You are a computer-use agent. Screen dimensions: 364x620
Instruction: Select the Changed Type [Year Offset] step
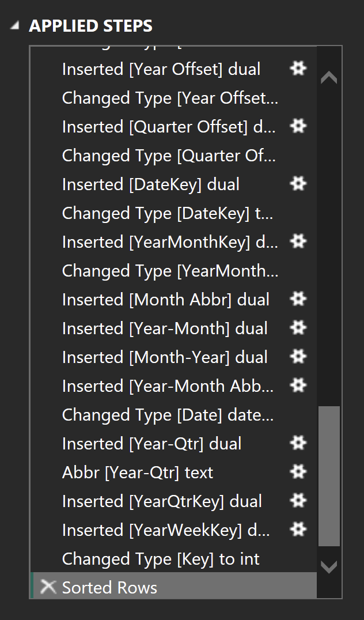pyautogui.click(x=170, y=98)
